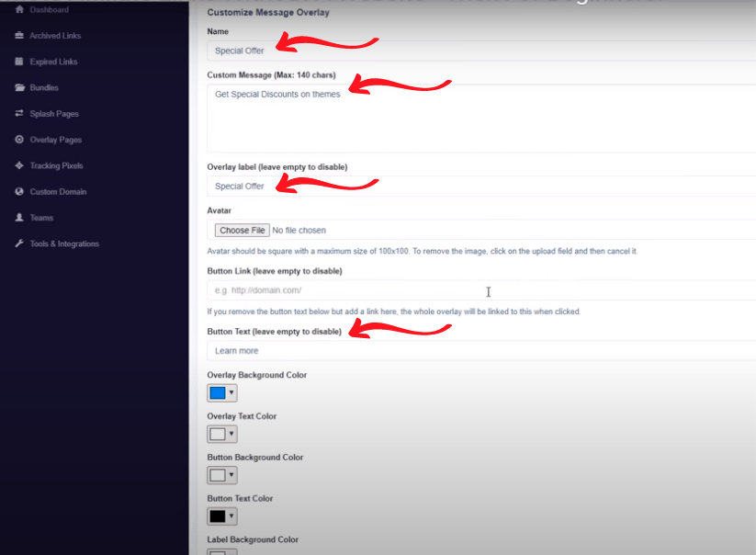Expand Button Background Color dropdown arrow

point(231,475)
